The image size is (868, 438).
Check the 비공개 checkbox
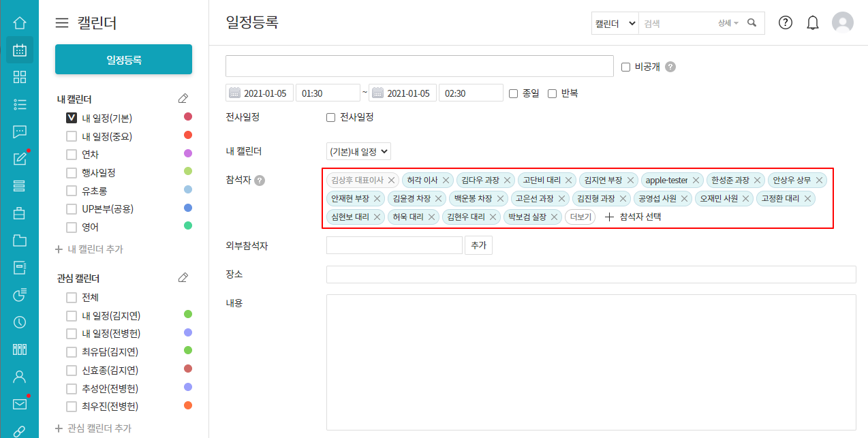pos(626,67)
